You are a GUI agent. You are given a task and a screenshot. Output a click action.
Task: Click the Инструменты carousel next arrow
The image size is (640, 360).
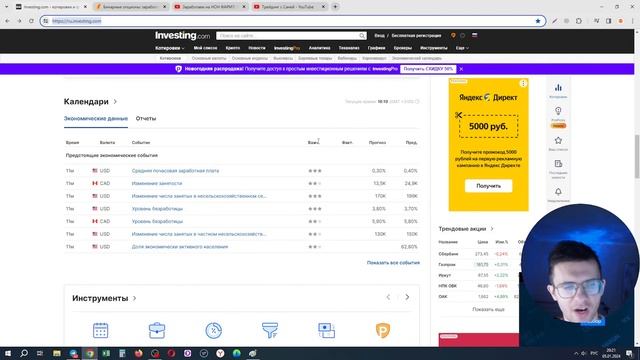tap(407, 297)
